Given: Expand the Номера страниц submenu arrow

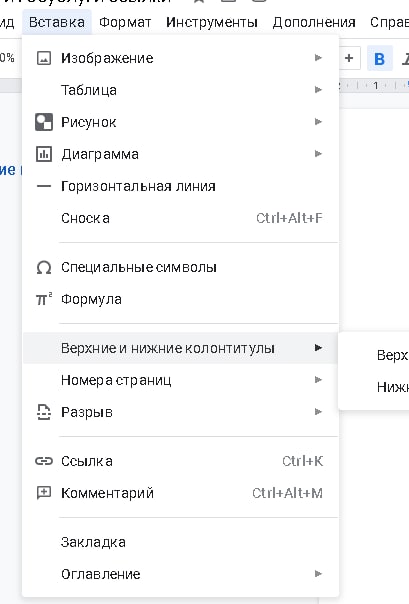Looking at the screenshot, I should coord(318,380).
